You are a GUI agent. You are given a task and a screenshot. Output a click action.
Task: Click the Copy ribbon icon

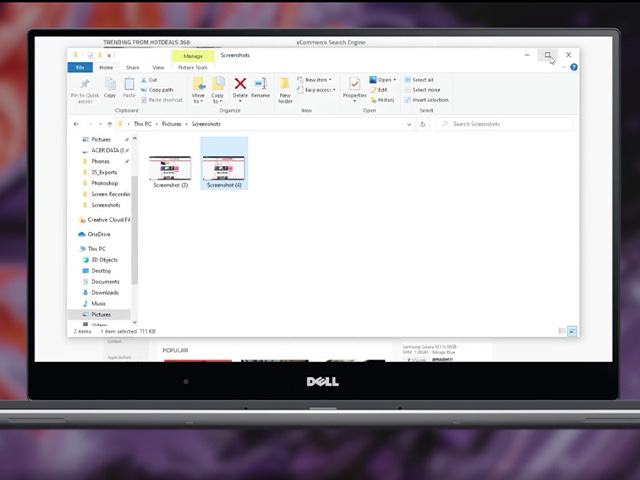pyautogui.click(x=110, y=84)
